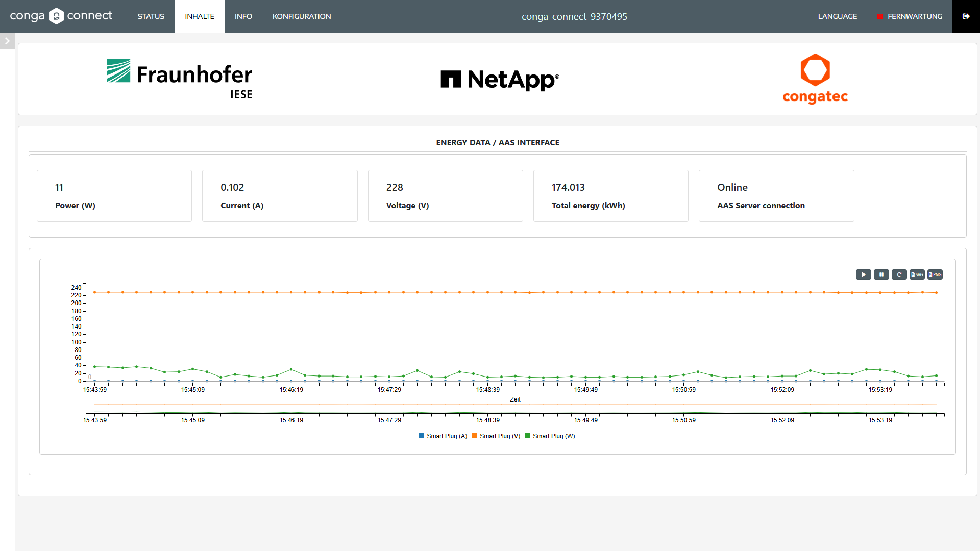Open FERNWARTUNG remote maintenance
Screen dimensions: 980x551
pyautogui.click(x=910, y=16)
